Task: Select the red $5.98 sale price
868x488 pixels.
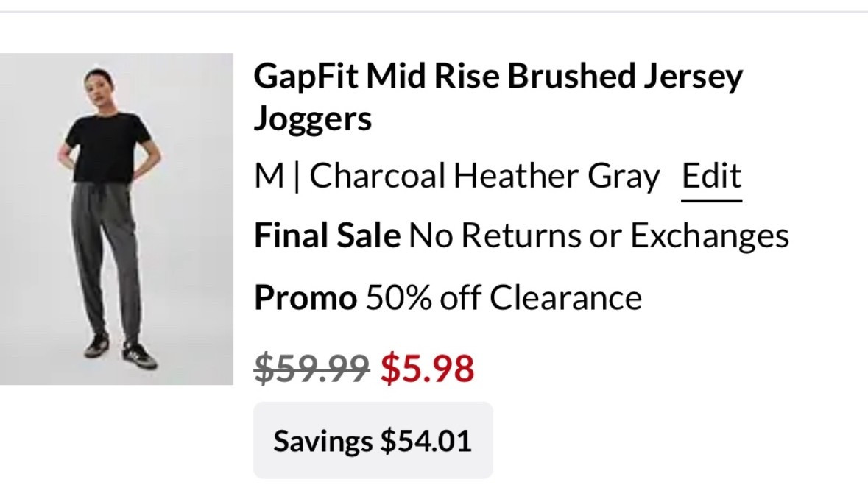Action: click(x=427, y=369)
